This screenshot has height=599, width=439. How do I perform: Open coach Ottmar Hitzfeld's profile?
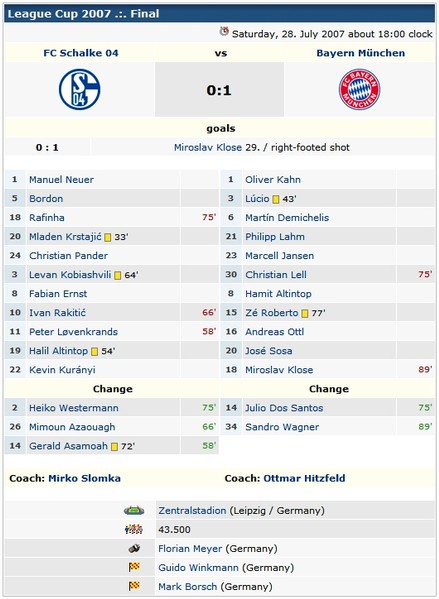pos(305,478)
